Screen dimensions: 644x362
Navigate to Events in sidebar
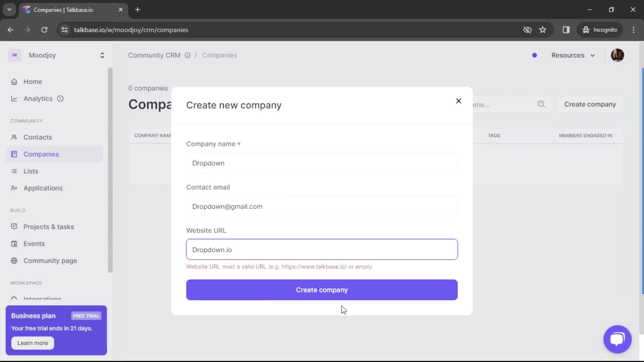tap(34, 244)
